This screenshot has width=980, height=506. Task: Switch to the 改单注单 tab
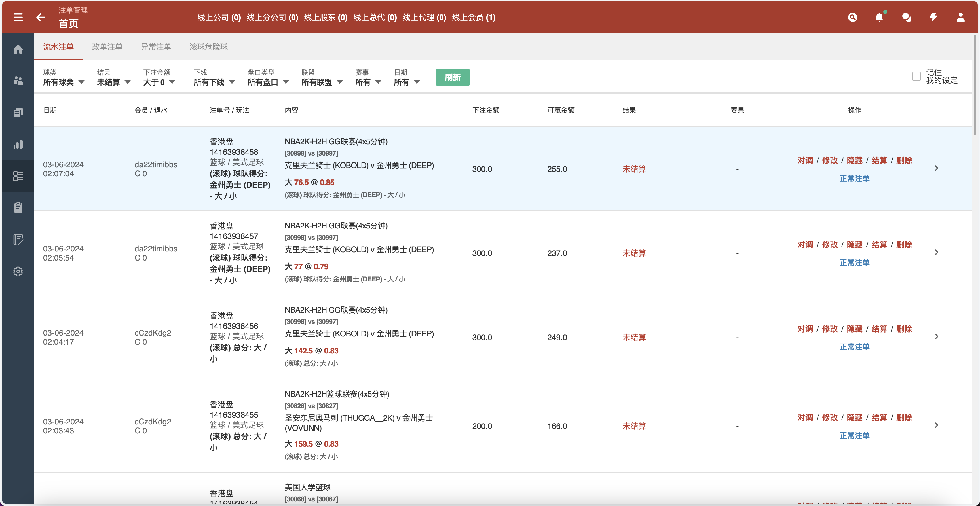coord(107,46)
